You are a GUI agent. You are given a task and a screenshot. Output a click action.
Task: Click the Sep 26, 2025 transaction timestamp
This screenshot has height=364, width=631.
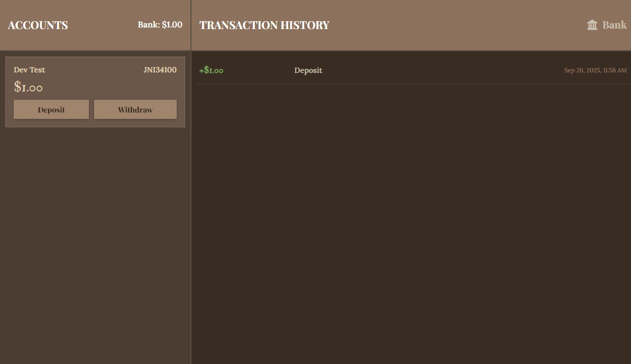595,70
